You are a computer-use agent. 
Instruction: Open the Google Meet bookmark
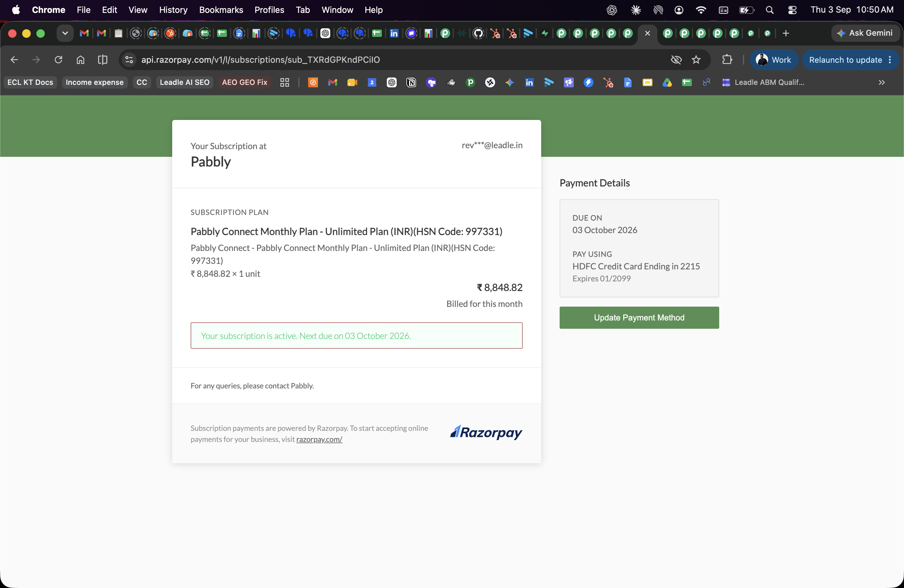(352, 82)
